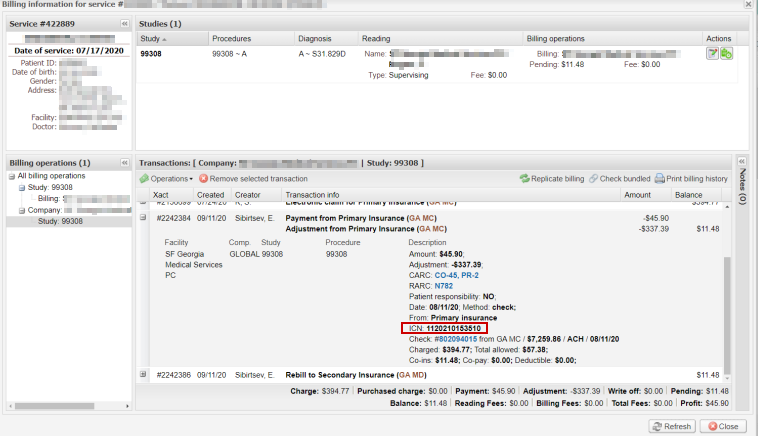Click the Created column header
758x436 pixels.
(x=211, y=195)
